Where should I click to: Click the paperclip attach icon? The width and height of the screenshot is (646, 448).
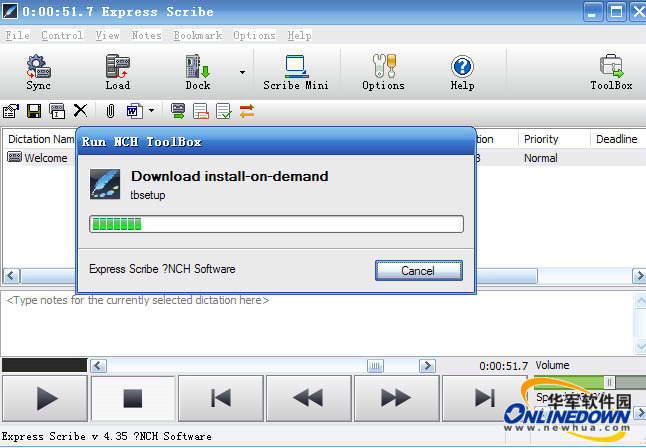pos(110,111)
